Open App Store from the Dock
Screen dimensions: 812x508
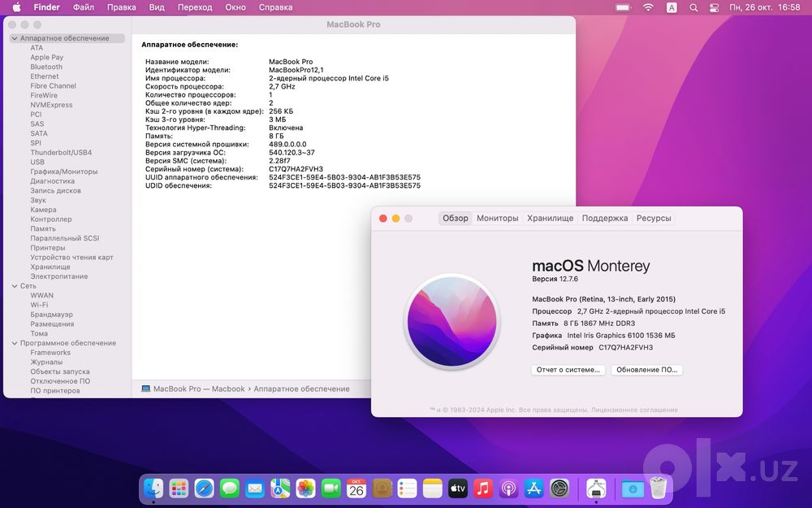tap(534, 488)
